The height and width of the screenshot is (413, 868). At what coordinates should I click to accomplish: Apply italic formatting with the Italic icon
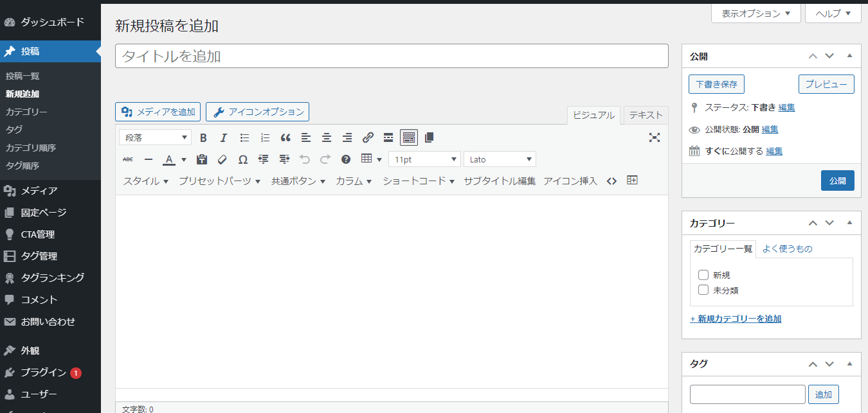tap(223, 137)
